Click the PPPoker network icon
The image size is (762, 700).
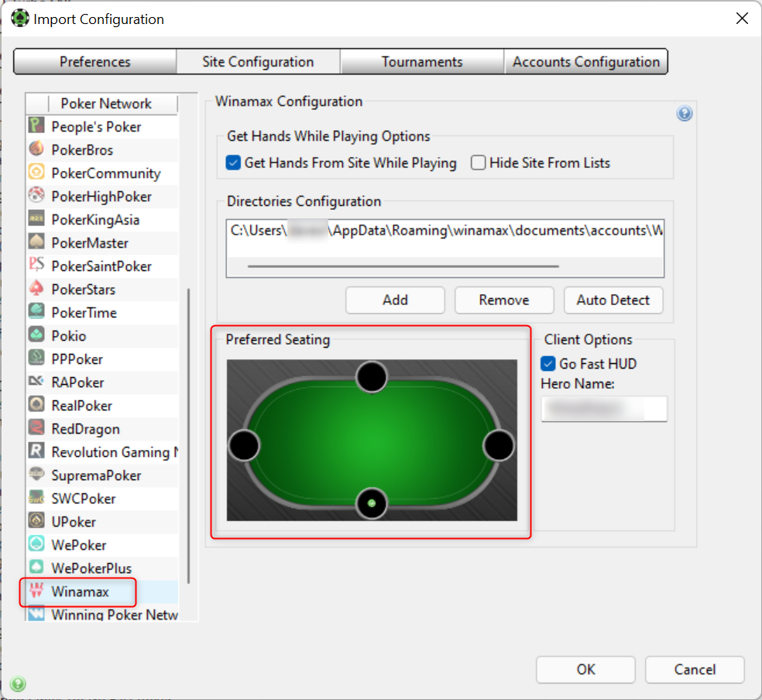point(36,358)
